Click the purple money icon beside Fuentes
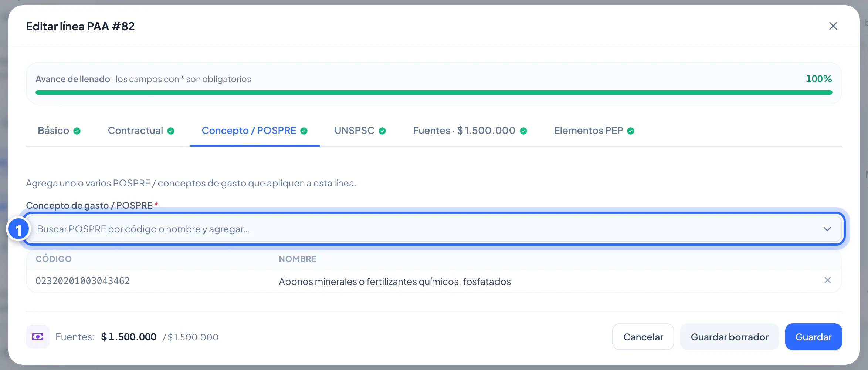This screenshot has width=868, height=370. coord(38,337)
